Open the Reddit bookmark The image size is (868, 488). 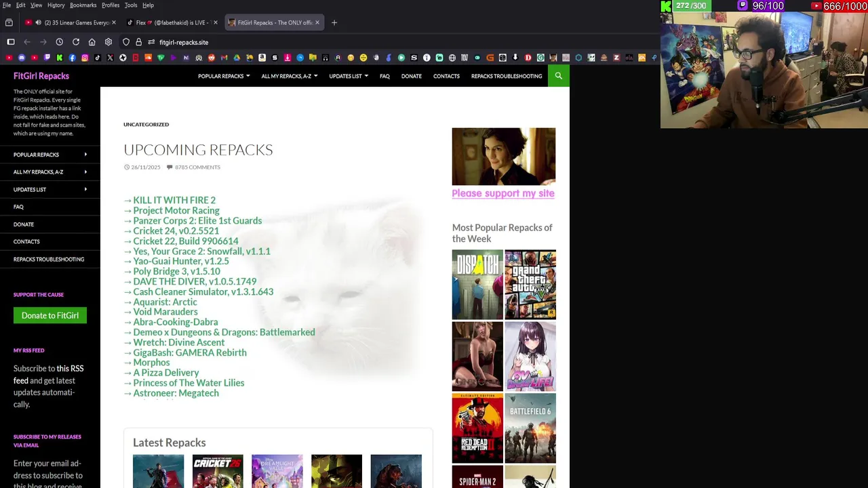[x=211, y=58]
